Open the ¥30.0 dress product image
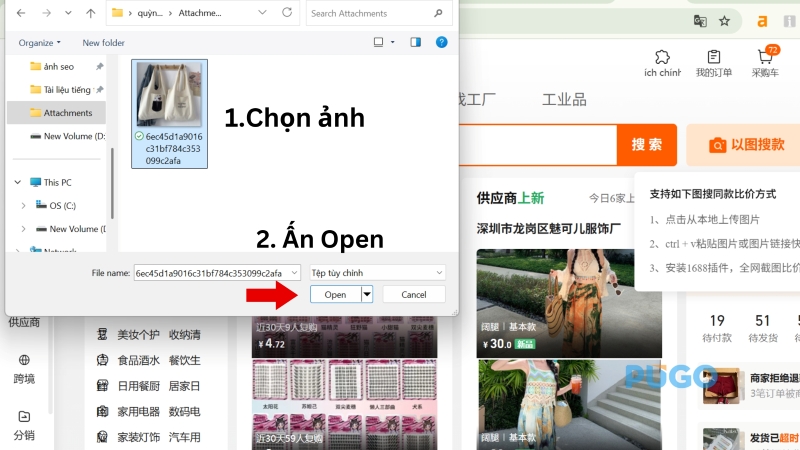Screen dimensions: 800x450 tap(569, 303)
